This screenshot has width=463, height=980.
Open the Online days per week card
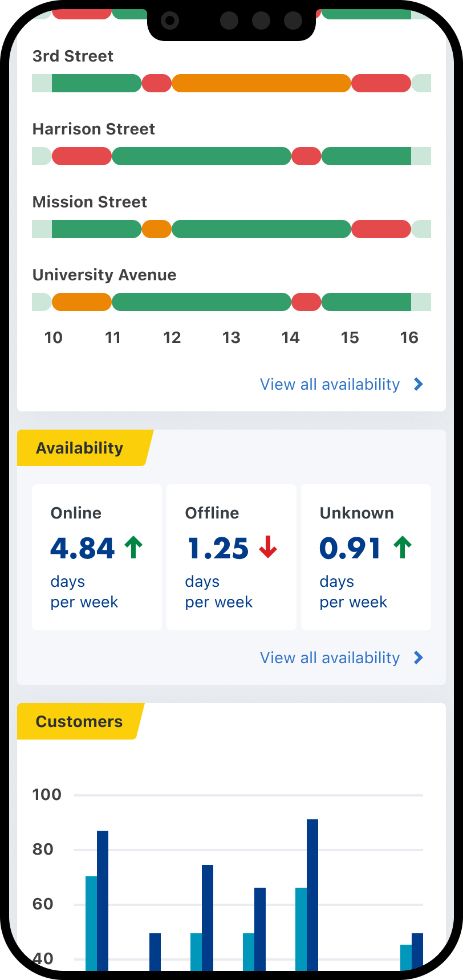coord(97,557)
